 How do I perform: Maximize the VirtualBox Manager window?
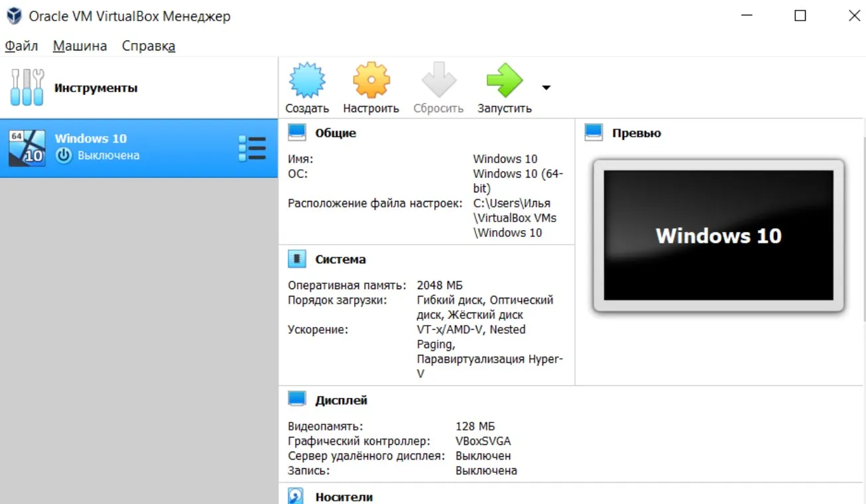pos(800,16)
